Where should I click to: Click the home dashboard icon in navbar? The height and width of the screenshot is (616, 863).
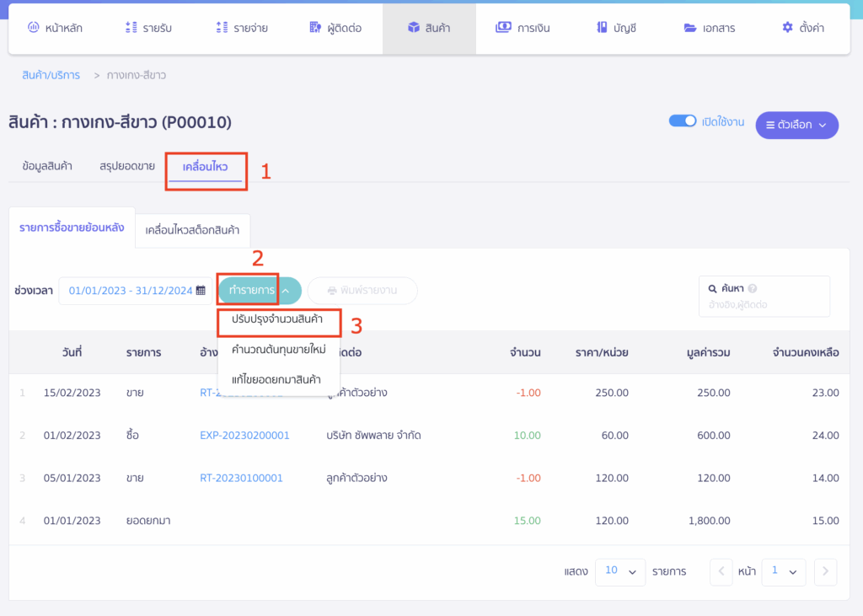[x=33, y=28]
